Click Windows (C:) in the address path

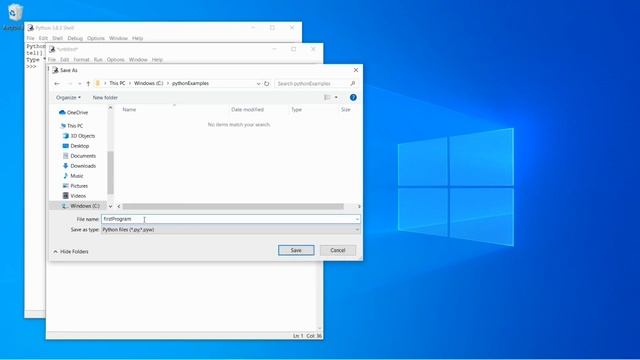[149, 83]
